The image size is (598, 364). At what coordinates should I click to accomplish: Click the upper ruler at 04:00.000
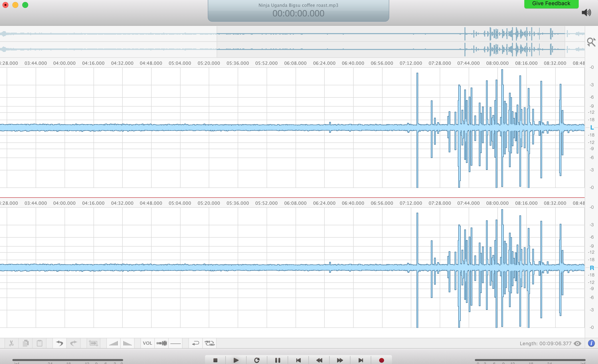coord(64,63)
